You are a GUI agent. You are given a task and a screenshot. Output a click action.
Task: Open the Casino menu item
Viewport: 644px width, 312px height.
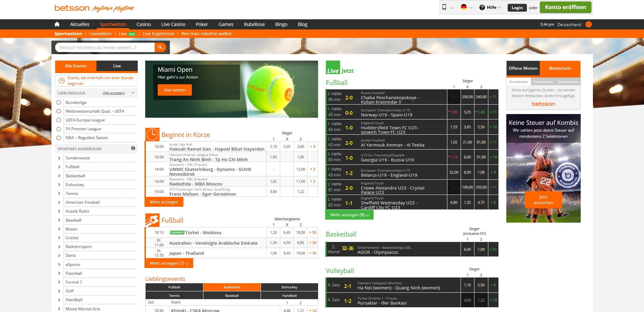click(x=143, y=24)
